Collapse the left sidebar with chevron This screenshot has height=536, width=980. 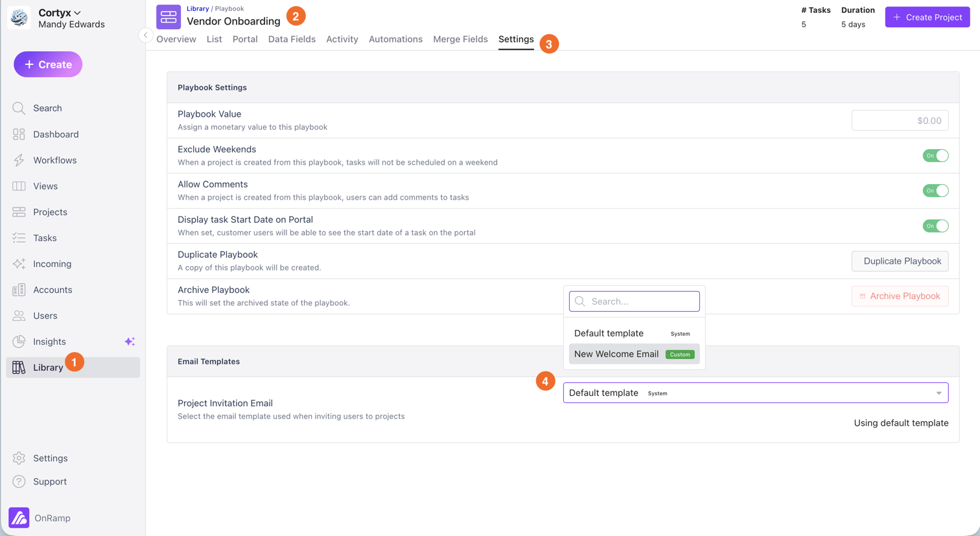146,35
